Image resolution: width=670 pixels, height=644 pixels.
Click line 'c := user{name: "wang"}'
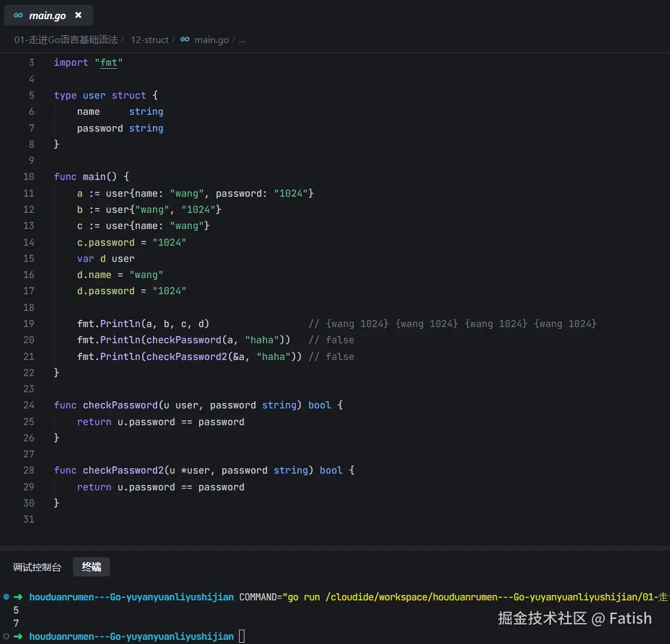point(143,226)
